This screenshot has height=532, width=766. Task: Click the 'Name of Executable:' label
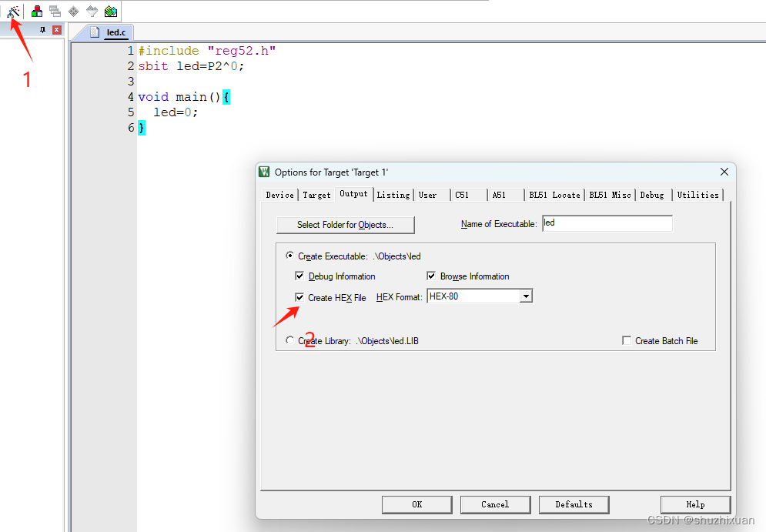(499, 224)
